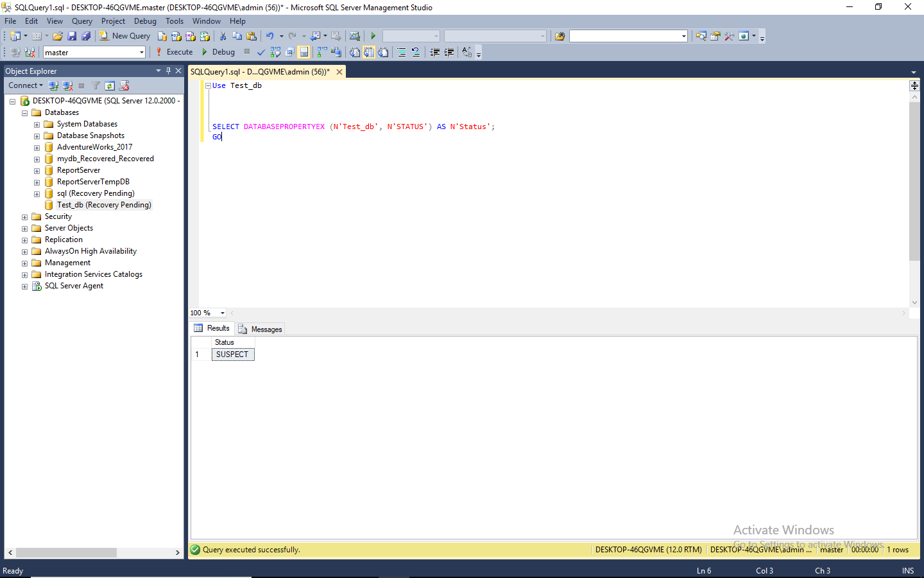Toggle Results to Text icon
Screen dimensions: 924x578
pyautogui.click(x=355, y=52)
